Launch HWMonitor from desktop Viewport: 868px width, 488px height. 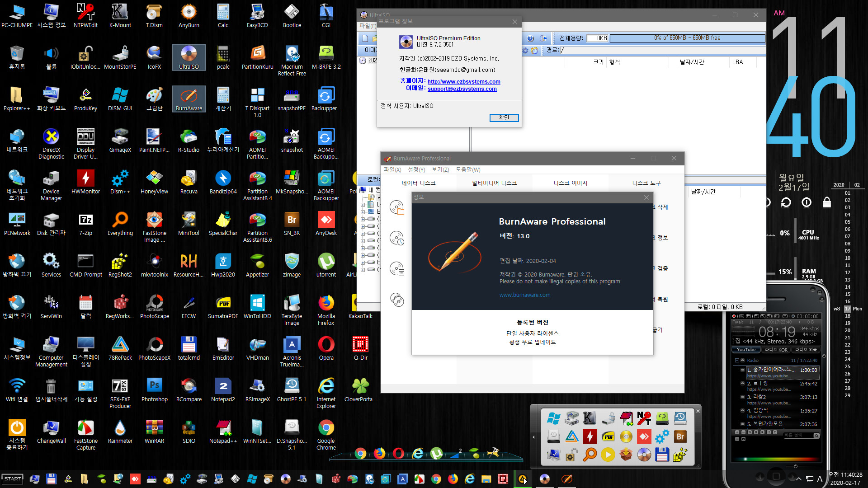coord(85,182)
